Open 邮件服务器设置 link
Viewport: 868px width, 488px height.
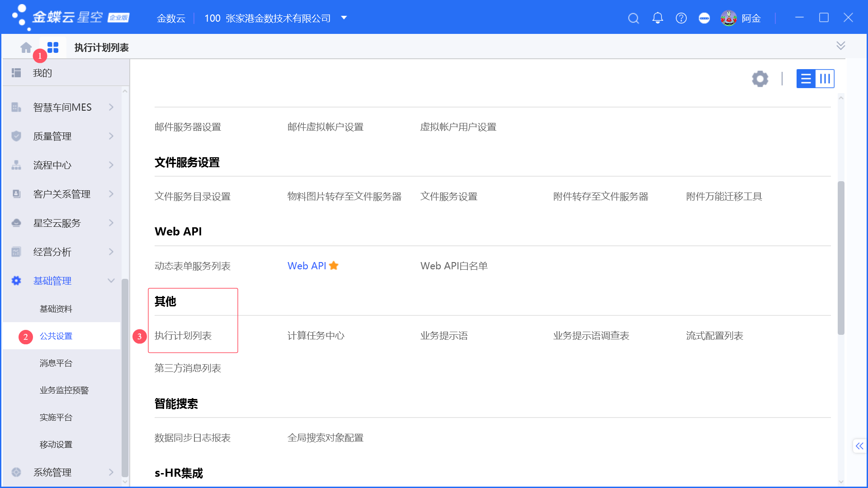188,127
